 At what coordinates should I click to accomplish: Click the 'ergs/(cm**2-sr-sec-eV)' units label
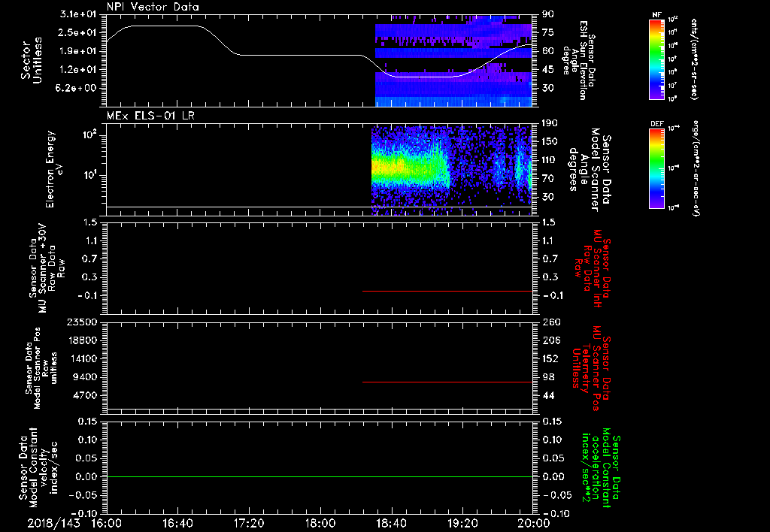[697, 168]
